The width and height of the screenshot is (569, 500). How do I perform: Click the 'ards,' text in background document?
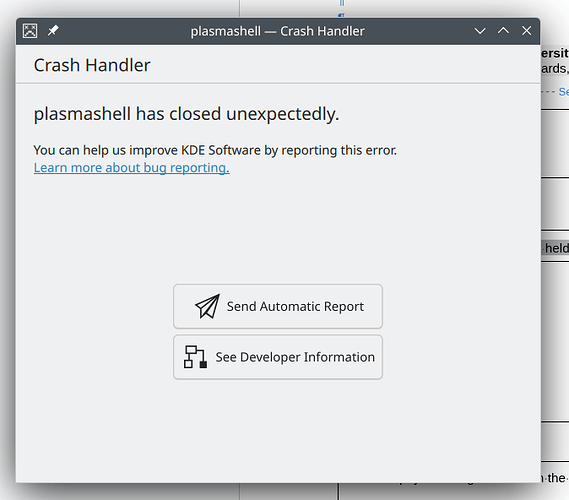pos(554,69)
